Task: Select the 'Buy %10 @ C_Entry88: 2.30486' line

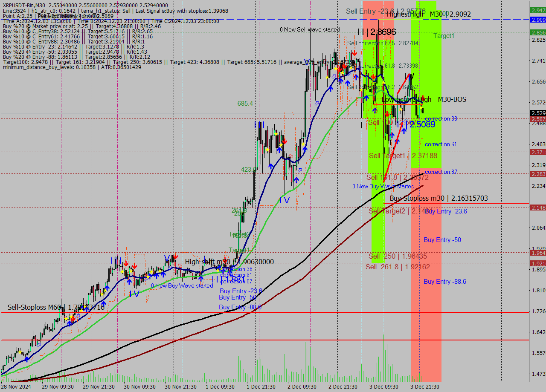Action: click(x=74, y=42)
